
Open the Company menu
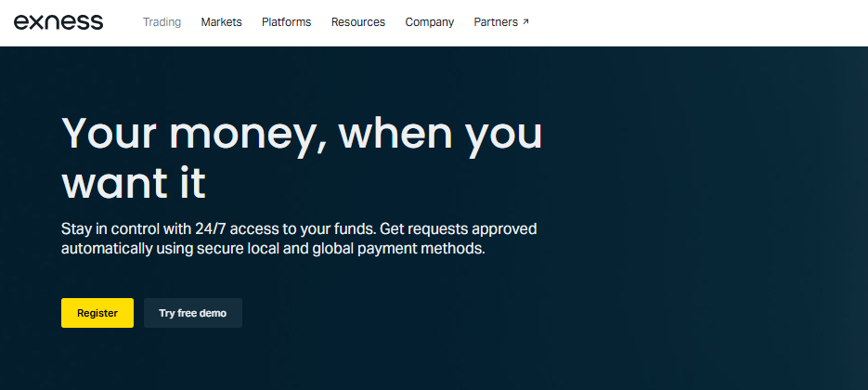tap(430, 22)
